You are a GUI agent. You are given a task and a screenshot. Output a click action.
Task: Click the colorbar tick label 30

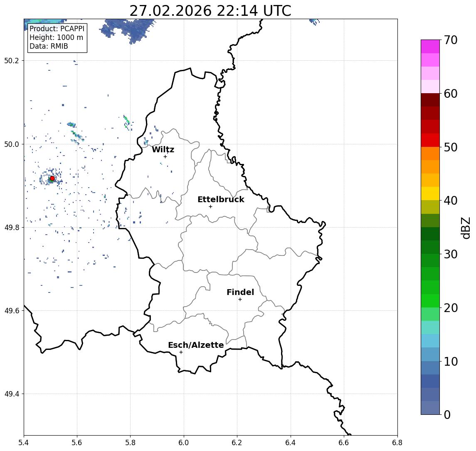(x=451, y=254)
